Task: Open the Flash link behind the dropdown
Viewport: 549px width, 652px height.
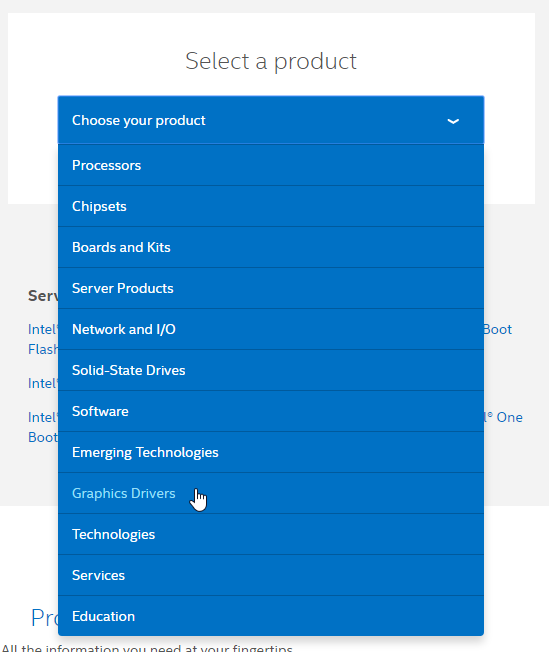Action: click(43, 349)
